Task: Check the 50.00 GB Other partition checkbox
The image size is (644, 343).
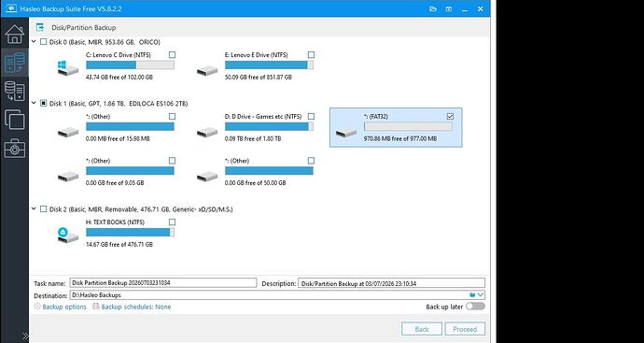Action: pos(312,161)
